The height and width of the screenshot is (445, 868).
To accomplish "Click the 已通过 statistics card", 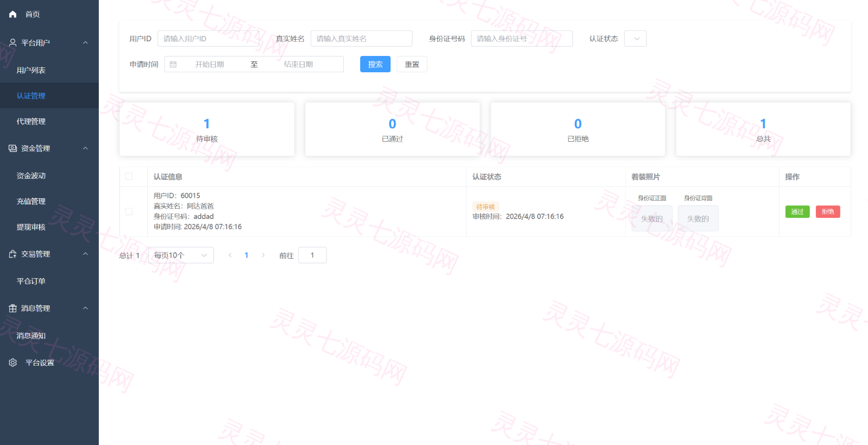I will tap(392, 129).
